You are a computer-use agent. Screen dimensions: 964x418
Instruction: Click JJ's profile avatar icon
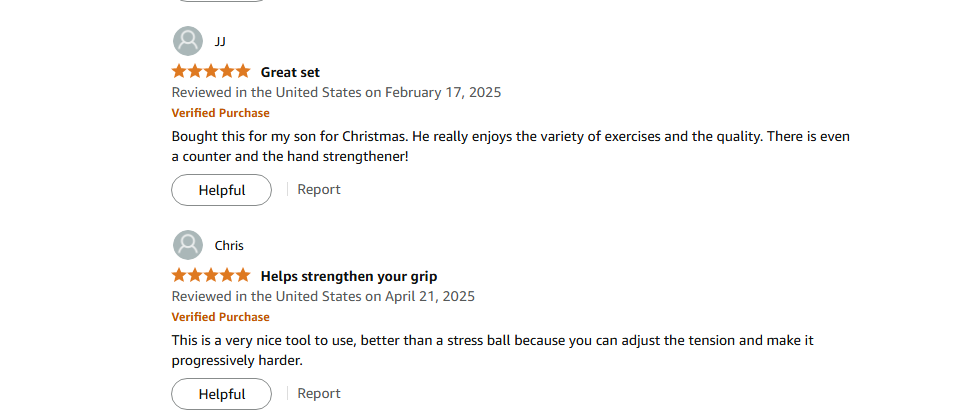187,41
